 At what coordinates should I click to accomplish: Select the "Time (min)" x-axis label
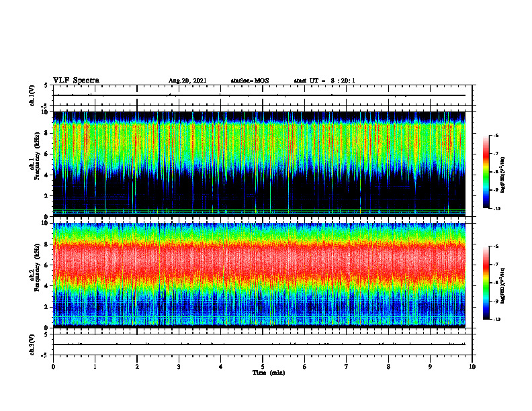(269, 373)
